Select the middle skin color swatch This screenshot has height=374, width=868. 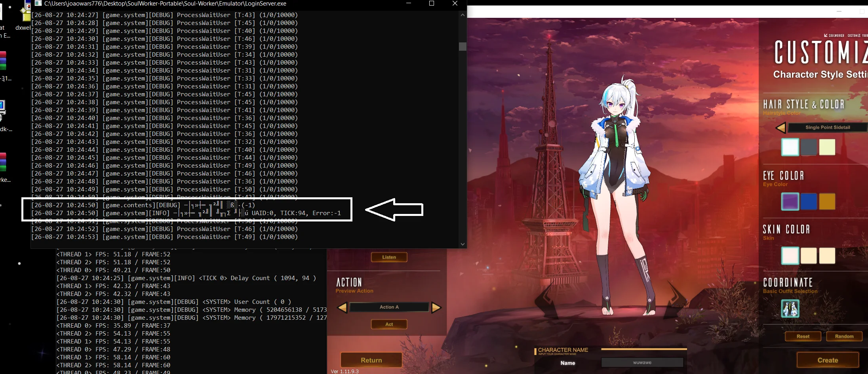[x=809, y=256]
